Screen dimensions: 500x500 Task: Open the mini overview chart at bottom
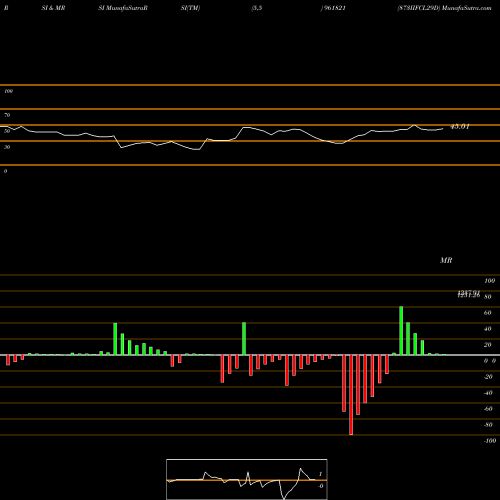pos(247,479)
